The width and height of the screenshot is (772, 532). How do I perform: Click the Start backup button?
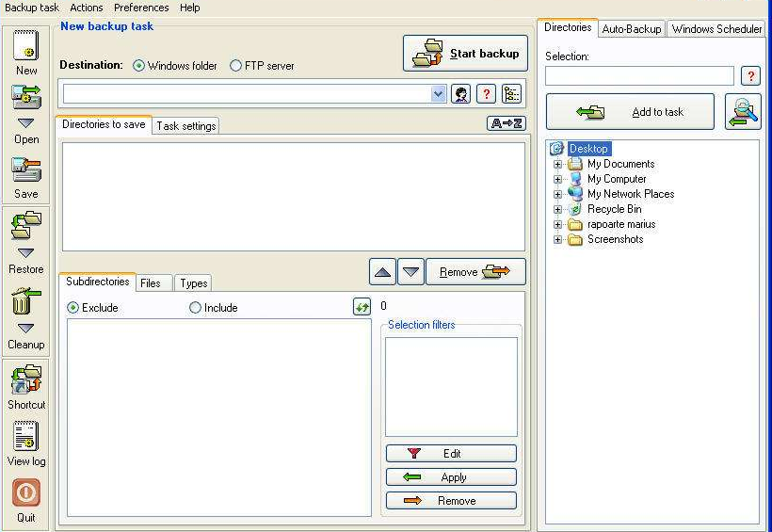click(x=465, y=53)
